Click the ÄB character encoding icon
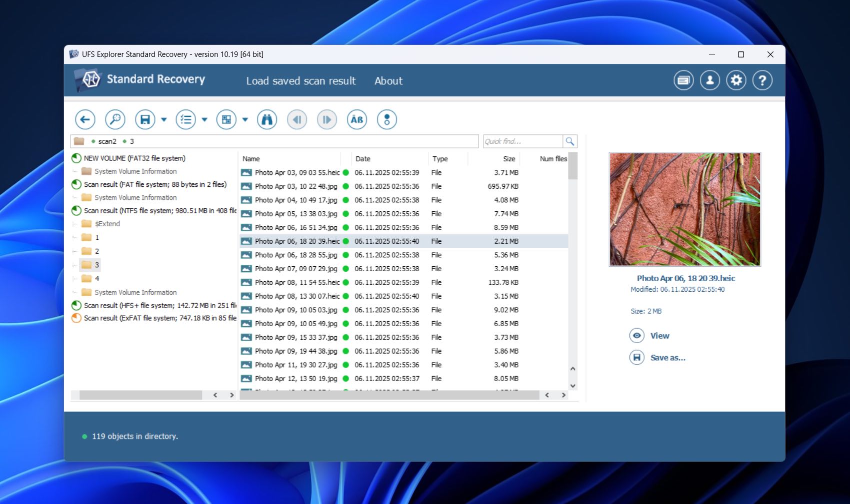The height and width of the screenshot is (504, 850). pyautogui.click(x=356, y=119)
